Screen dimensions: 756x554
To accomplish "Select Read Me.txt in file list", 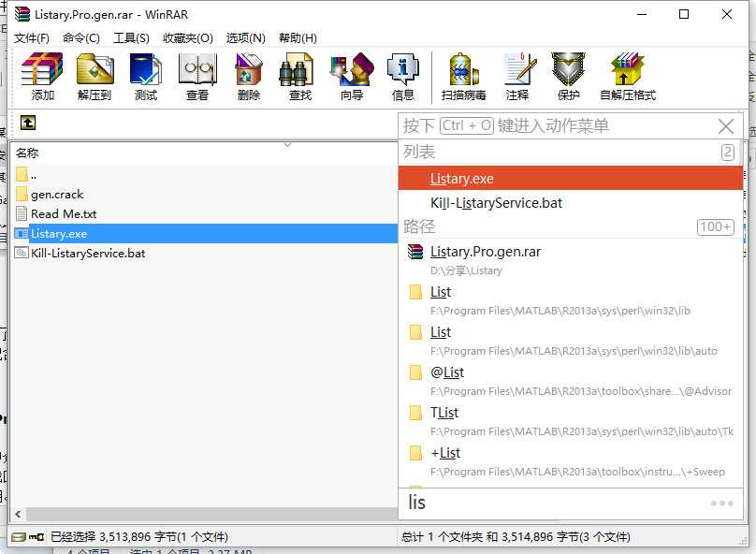I will (204, 213).
